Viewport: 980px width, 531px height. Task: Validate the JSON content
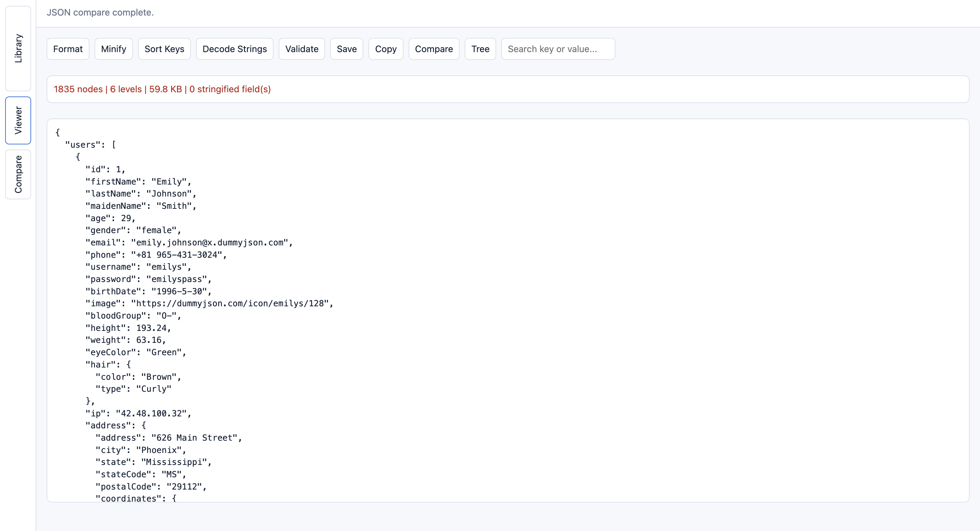pyautogui.click(x=302, y=49)
